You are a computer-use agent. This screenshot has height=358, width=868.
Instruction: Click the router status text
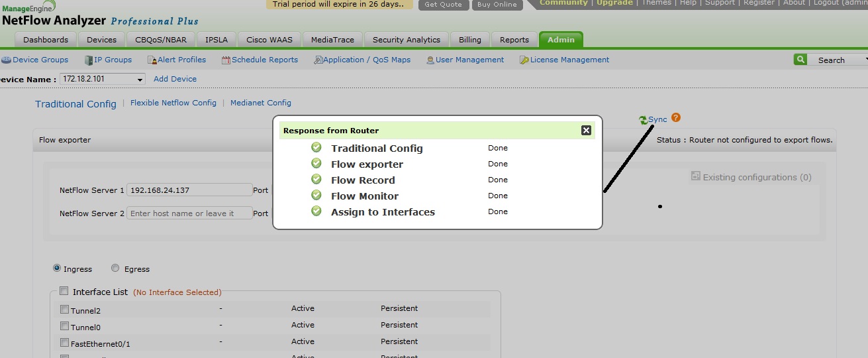coord(744,140)
